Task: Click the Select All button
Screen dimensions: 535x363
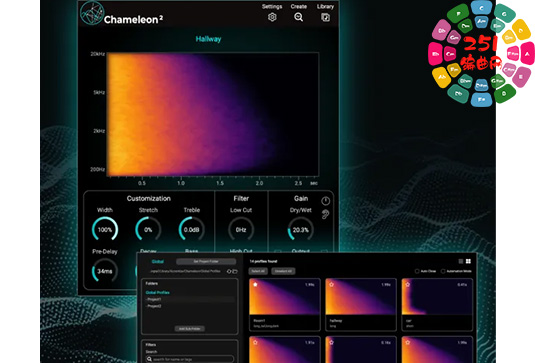Action: click(258, 271)
